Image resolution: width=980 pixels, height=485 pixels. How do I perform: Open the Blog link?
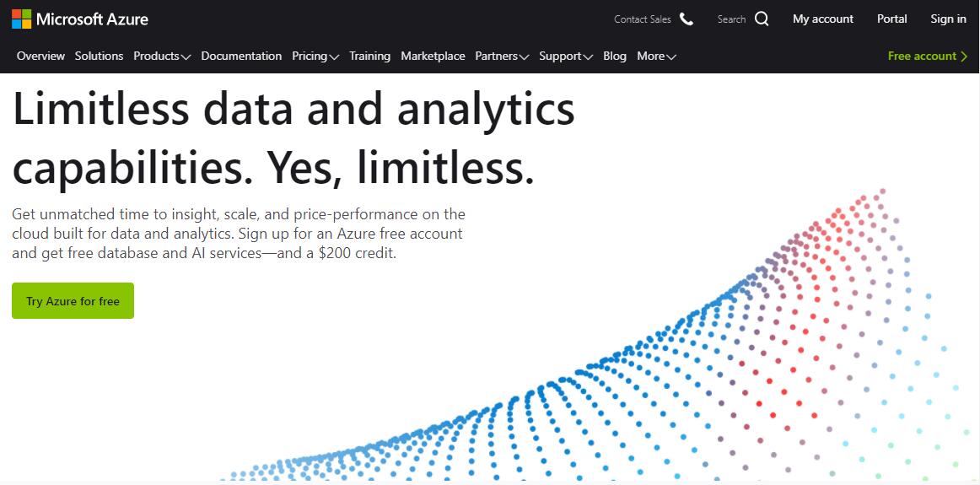614,57
